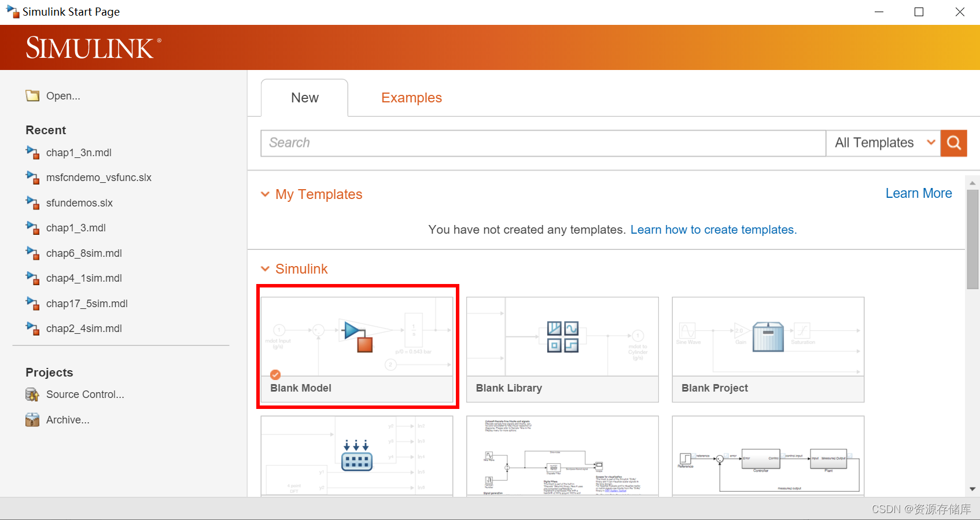
Task: Click the code generation chip icon thumbnail
Action: pyautogui.click(x=357, y=456)
